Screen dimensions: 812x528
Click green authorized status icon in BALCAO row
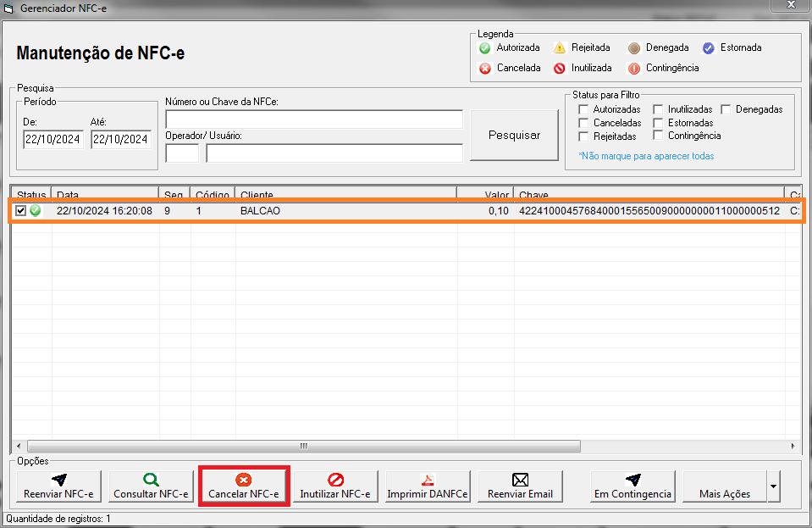tap(36, 210)
